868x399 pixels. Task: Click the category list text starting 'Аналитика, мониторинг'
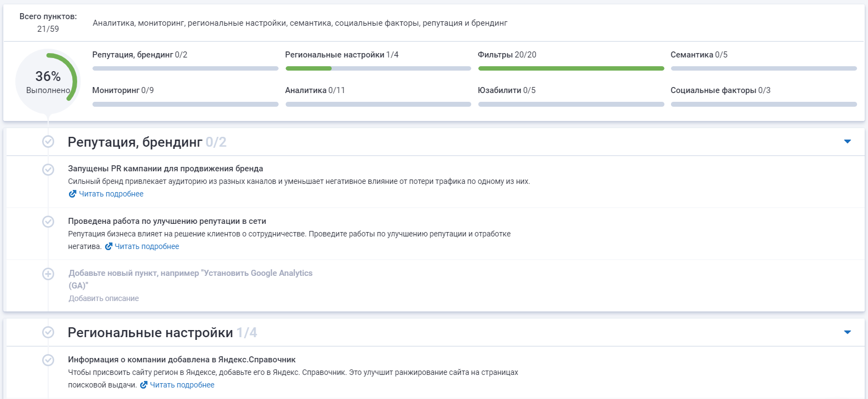(300, 23)
